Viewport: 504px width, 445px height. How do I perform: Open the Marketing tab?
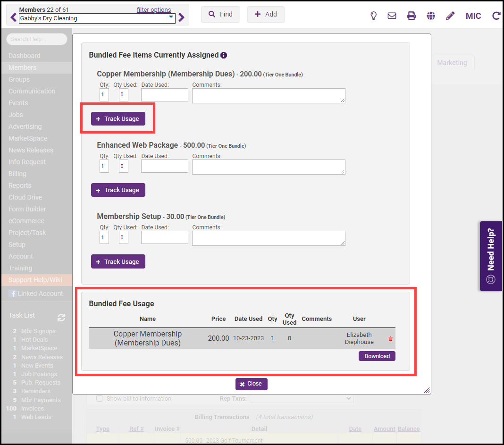[x=452, y=63]
